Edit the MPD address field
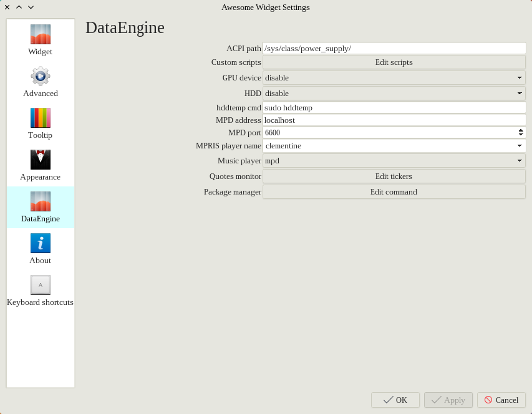Viewport: 532px width, 414px height. pyautogui.click(x=394, y=120)
